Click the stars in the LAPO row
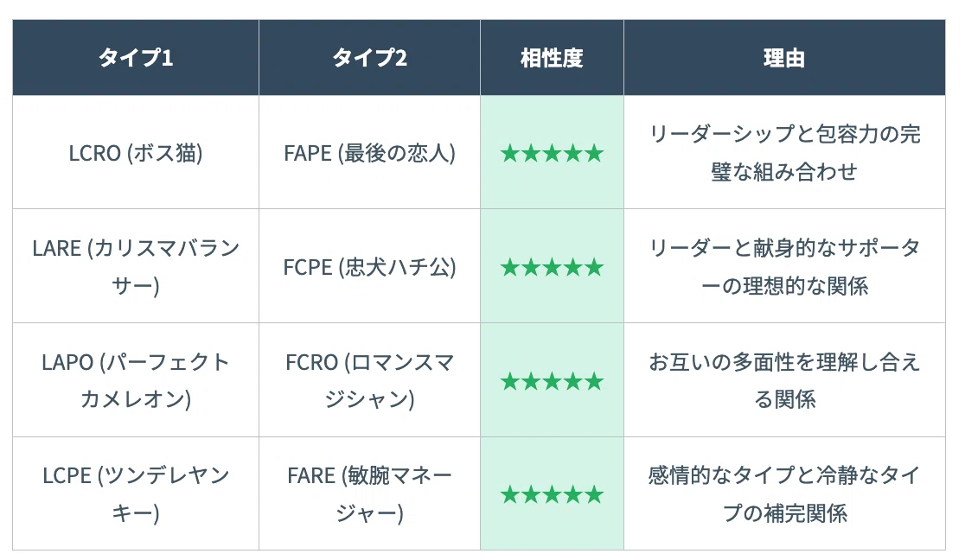The image size is (965, 560). tap(552, 381)
